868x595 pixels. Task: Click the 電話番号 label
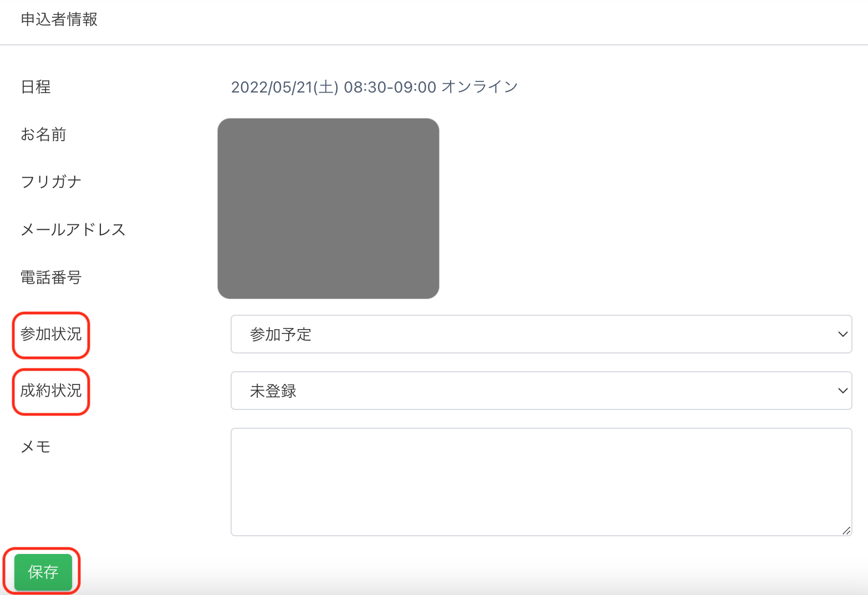51,277
